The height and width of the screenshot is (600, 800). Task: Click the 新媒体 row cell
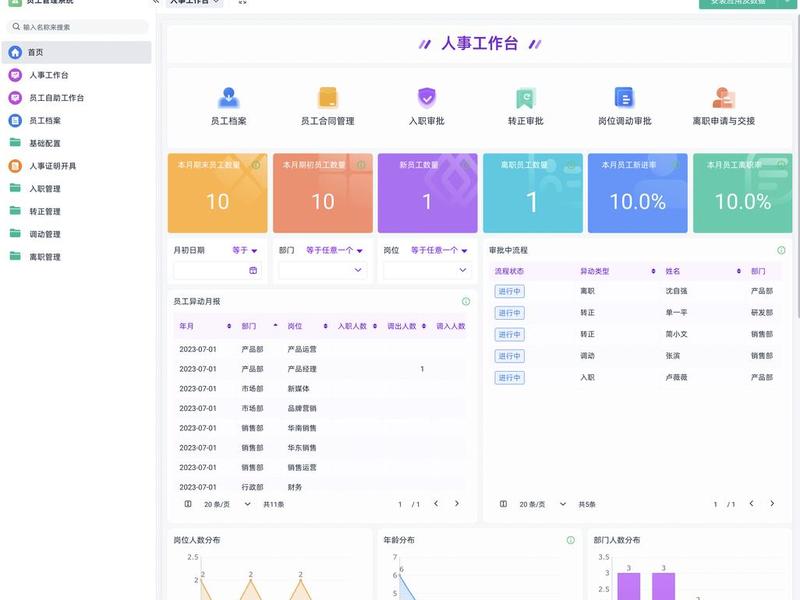(298, 389)
